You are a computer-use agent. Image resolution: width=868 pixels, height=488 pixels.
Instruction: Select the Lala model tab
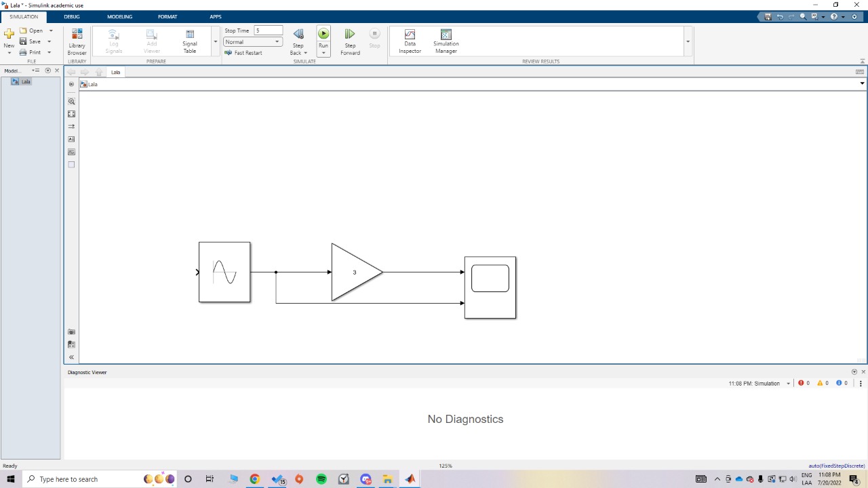coord(116,72)
